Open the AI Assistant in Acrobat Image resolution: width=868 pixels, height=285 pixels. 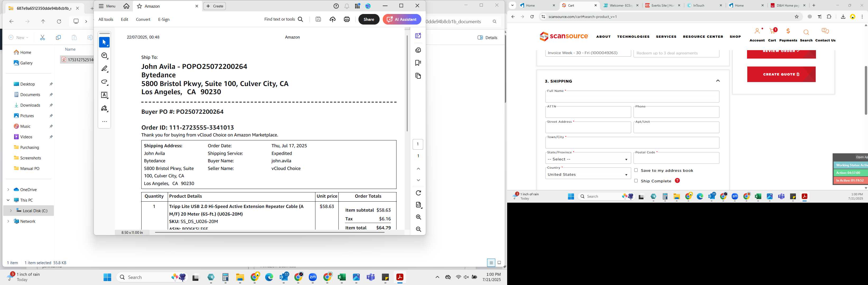pos(402,19)
